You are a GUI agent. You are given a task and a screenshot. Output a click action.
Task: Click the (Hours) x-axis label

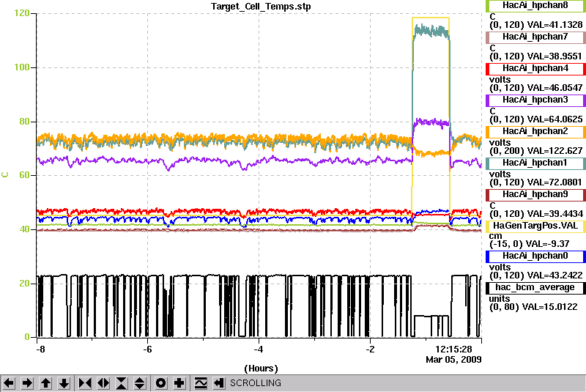coord(261,369)
